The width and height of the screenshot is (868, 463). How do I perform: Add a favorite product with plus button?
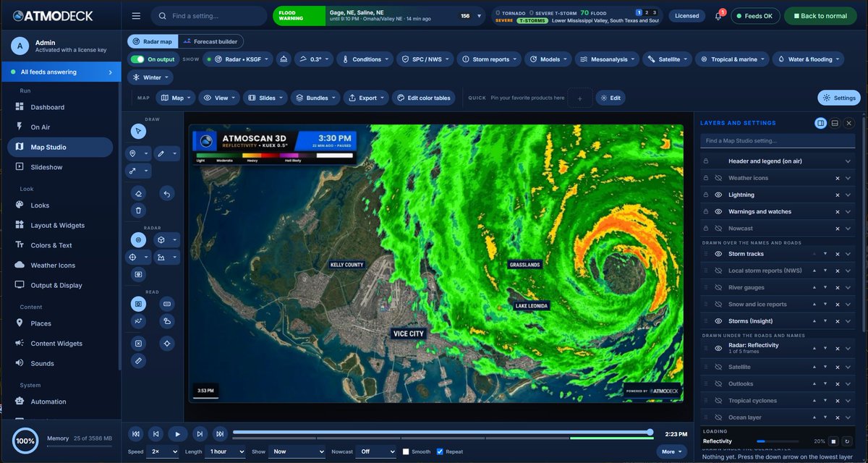coord(579,98)
